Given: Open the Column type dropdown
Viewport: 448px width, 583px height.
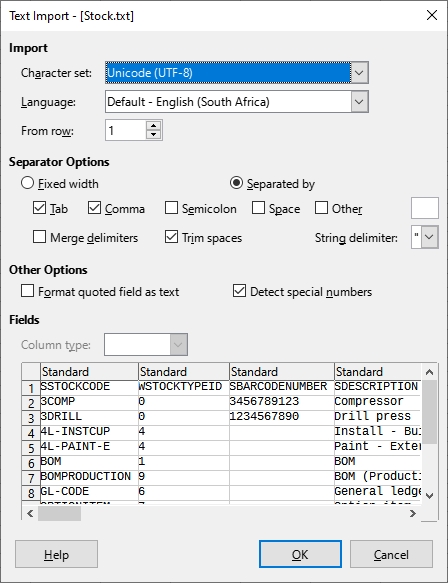Looking at the screenshot, I should pos(178,345).
